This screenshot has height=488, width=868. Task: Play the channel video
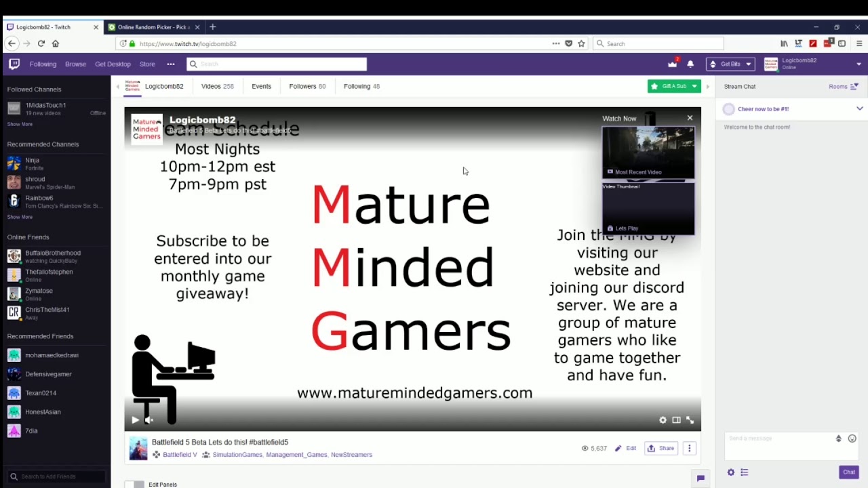tap(135, 420)
